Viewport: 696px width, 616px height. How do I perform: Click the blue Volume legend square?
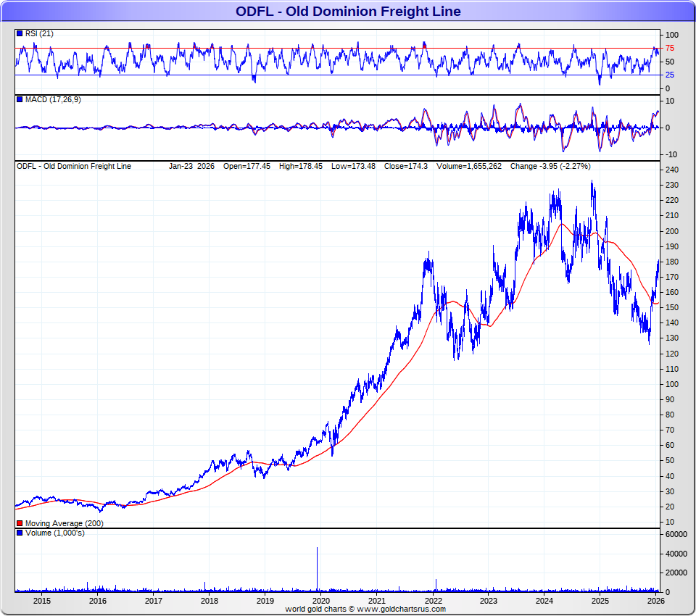click(x=20, y=533)
